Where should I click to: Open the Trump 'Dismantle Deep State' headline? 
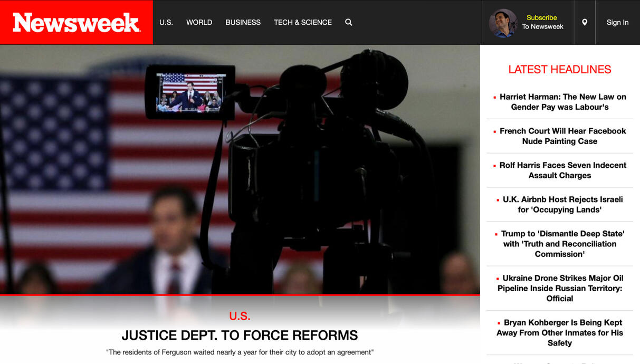point(561,244)
